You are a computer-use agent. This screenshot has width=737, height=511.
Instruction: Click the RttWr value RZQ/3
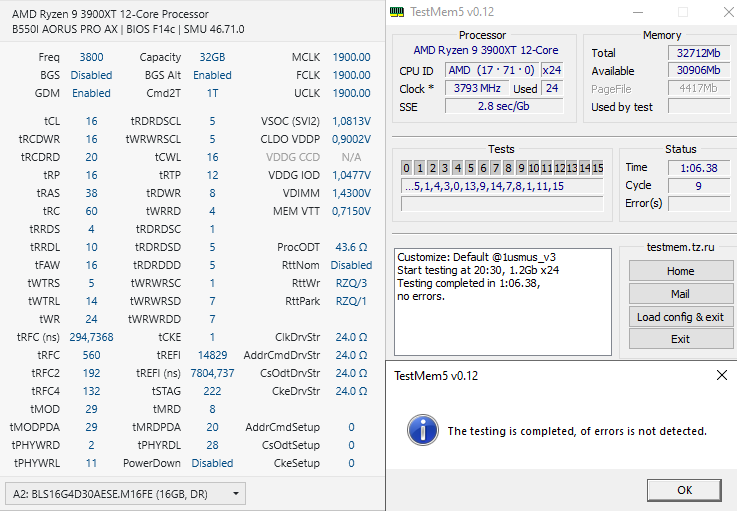(x=351, y=283)
